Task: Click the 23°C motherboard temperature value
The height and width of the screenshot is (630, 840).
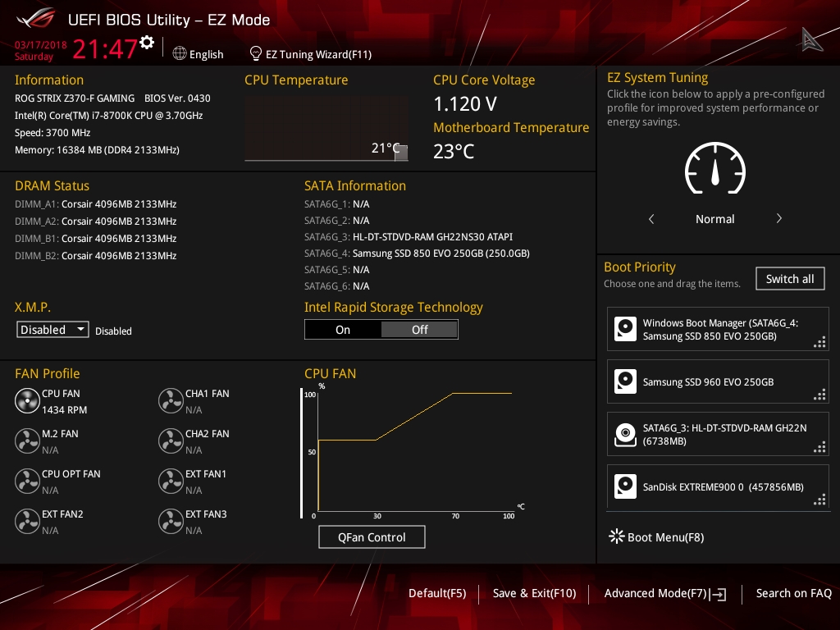Action: (454, 152)
